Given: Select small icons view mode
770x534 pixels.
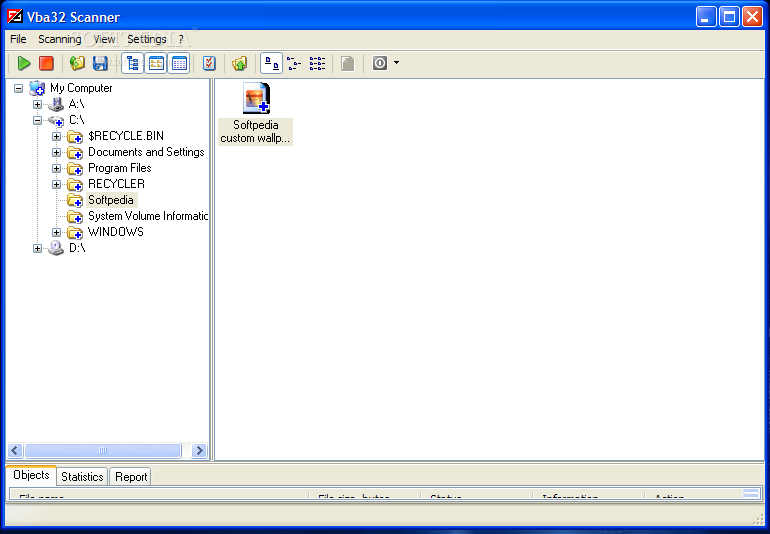Looking at the screenshot, I should (x=294, y=63).
